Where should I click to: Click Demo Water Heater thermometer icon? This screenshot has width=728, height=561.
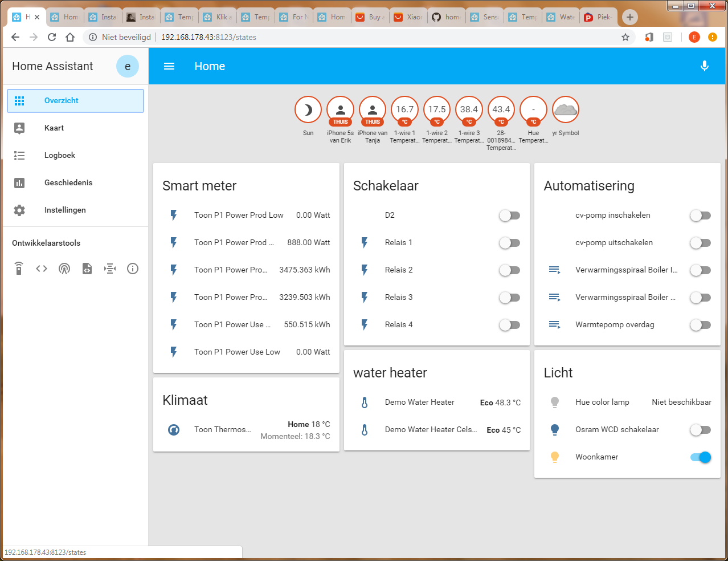click(365, 403)
